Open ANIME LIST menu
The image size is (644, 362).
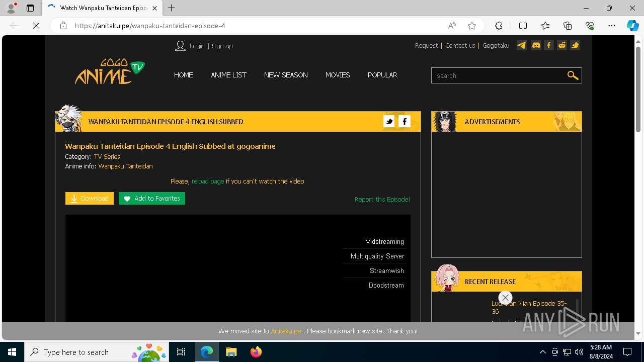(x=229, y=75)
